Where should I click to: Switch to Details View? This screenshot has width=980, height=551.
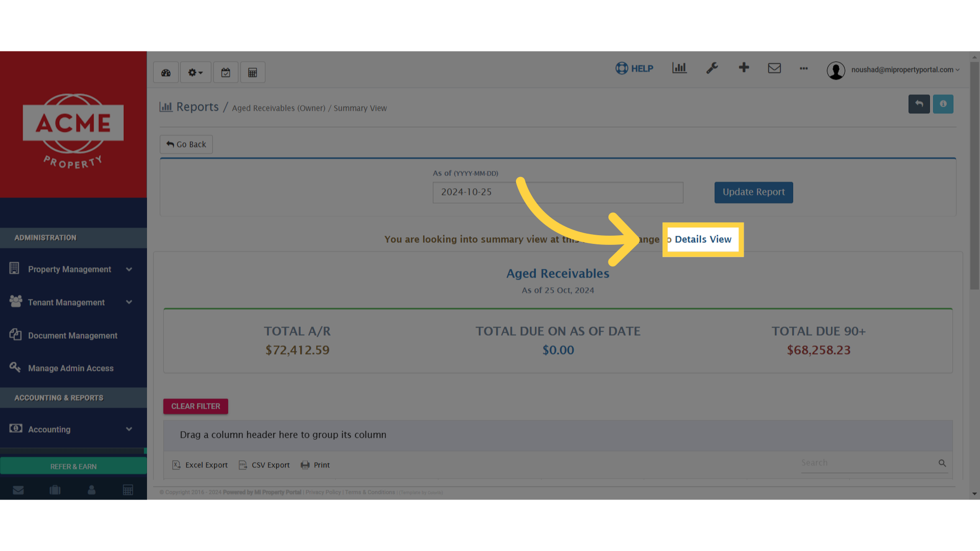coord(703,239)
